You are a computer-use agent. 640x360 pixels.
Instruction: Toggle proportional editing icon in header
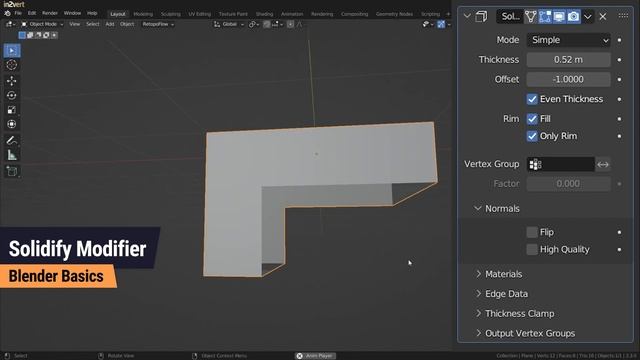[x=290, y=24]
